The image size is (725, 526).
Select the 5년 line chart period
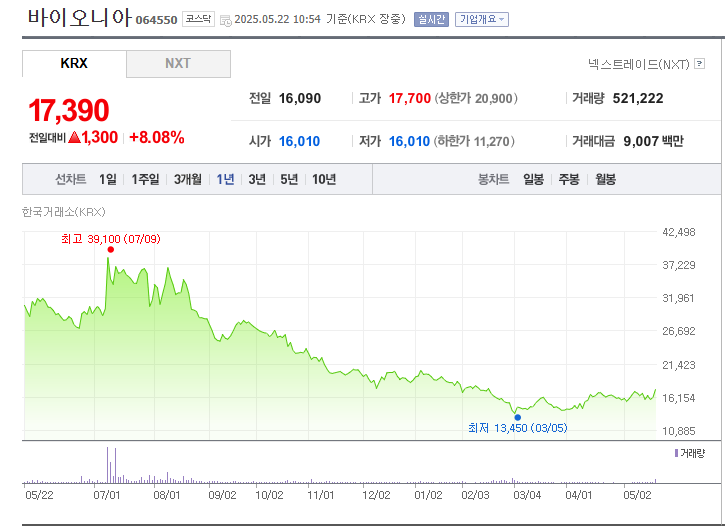(x=289, y=179)
